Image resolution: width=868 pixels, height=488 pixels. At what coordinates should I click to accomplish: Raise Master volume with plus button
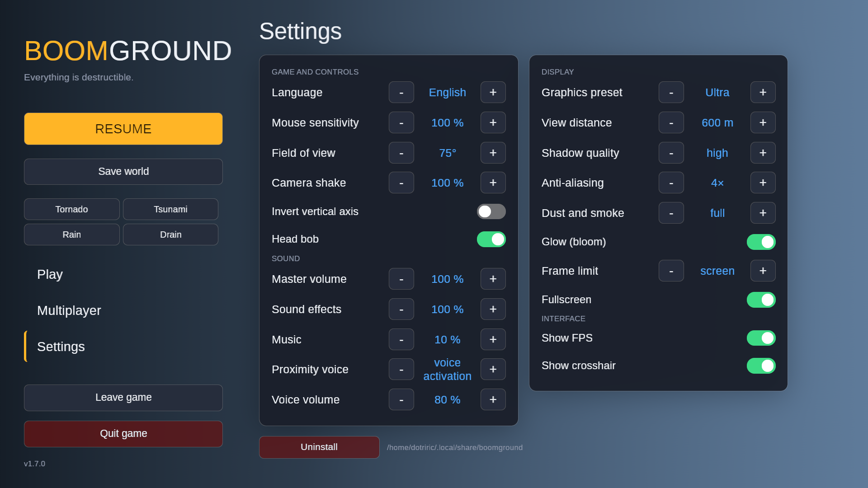tap(493, 279)
